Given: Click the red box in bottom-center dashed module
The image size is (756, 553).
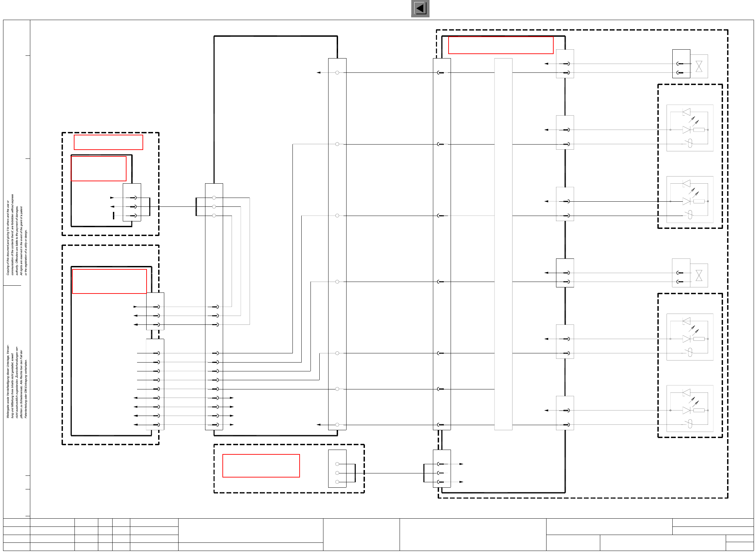Looking at the screenshot, I should coord(261,466).
